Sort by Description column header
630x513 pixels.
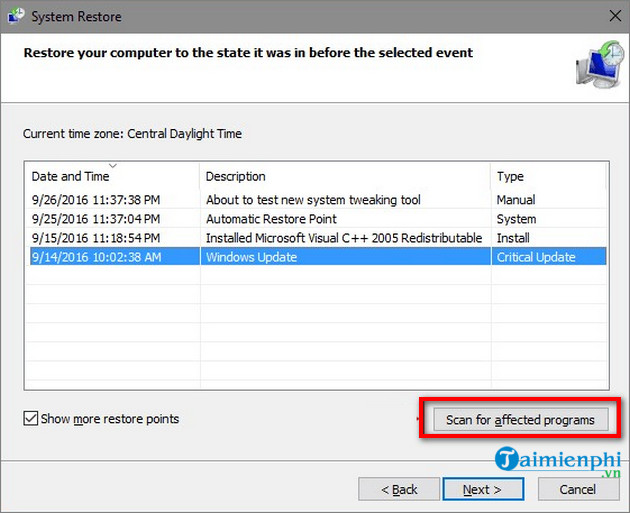click(x=345, y=176)
